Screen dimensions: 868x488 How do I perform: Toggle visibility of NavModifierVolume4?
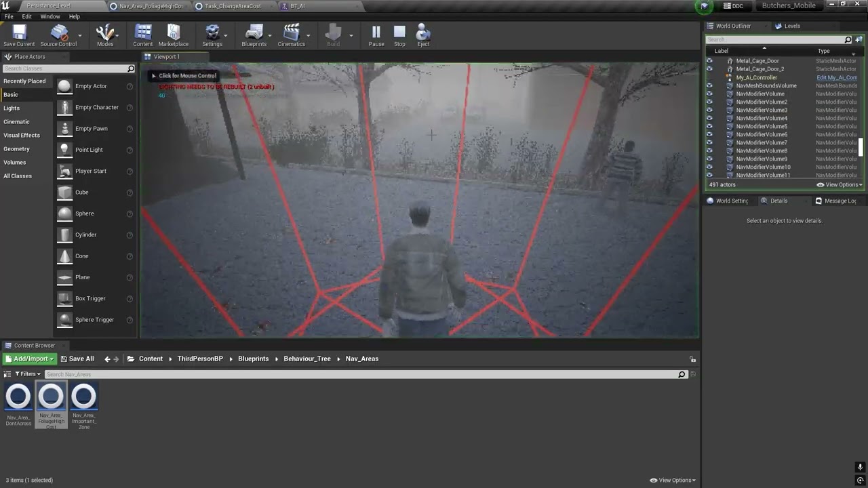709,118
